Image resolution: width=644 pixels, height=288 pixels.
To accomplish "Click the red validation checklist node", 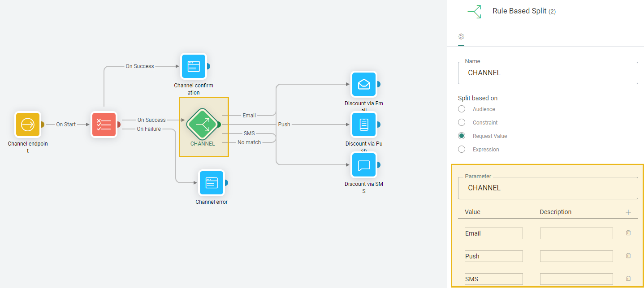I will (x=104, y=124).
